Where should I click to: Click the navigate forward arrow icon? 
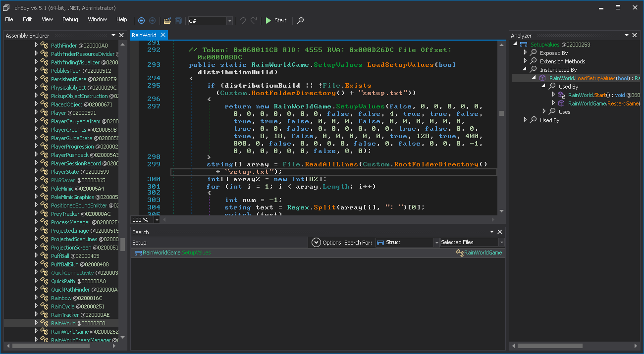pos(153,20)
